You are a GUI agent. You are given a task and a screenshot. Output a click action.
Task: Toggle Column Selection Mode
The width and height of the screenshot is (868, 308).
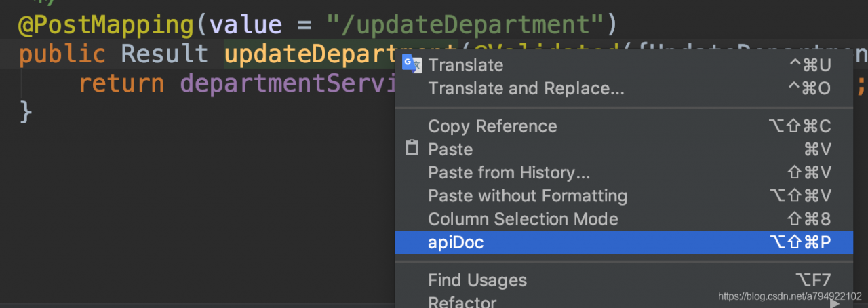(x=624, y=219)
